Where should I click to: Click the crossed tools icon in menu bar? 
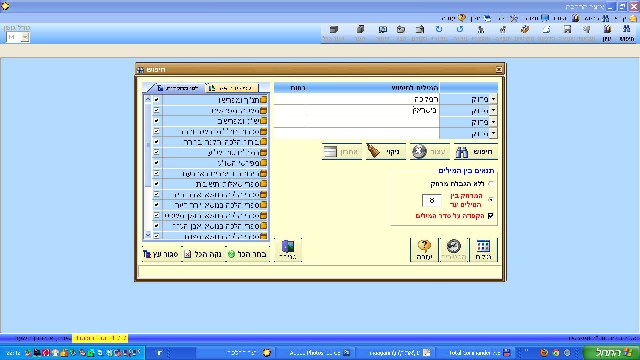click(514, 18)
